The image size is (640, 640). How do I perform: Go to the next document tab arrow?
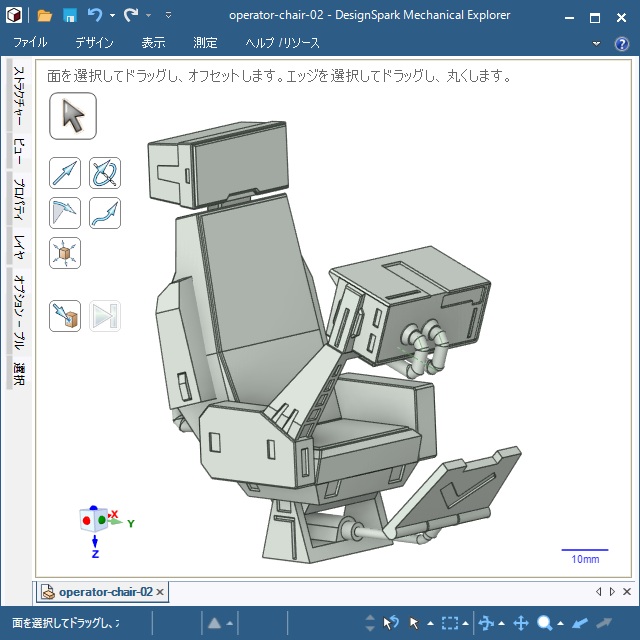612,591
